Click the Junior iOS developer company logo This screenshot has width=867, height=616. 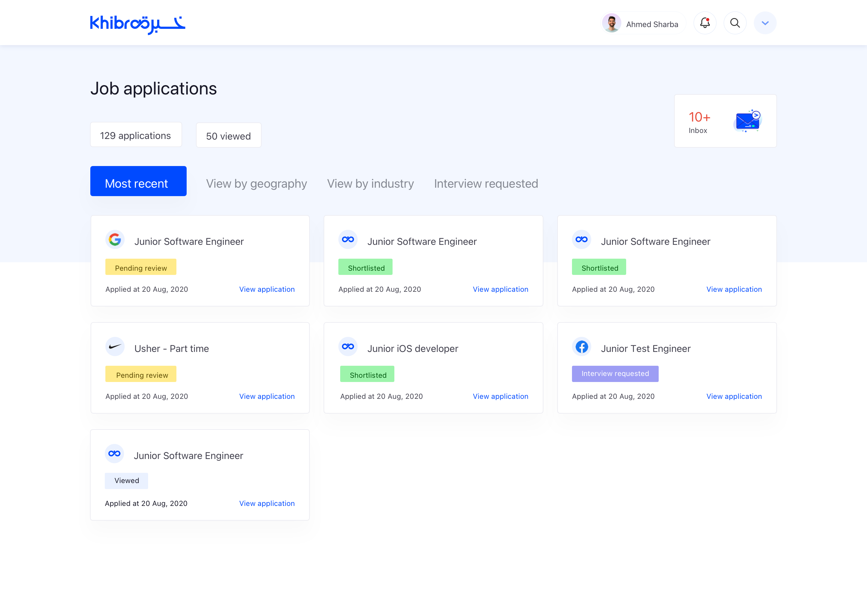click(348, 347)
